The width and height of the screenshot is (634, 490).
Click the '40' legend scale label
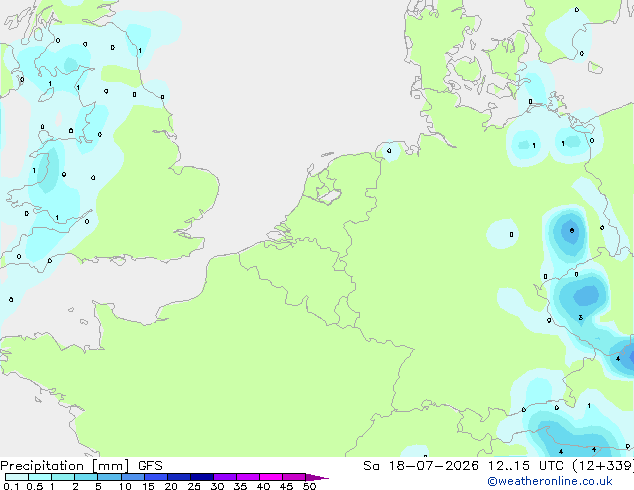(263, 486)
